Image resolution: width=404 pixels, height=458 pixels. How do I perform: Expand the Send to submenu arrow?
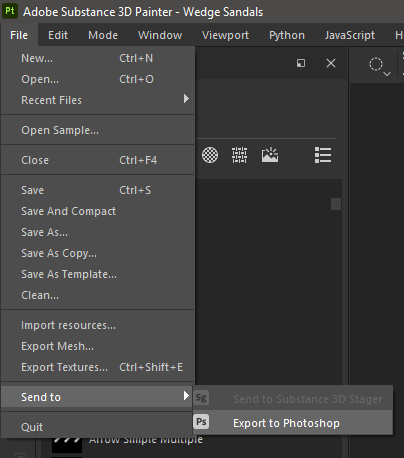(x=186, y=396)
